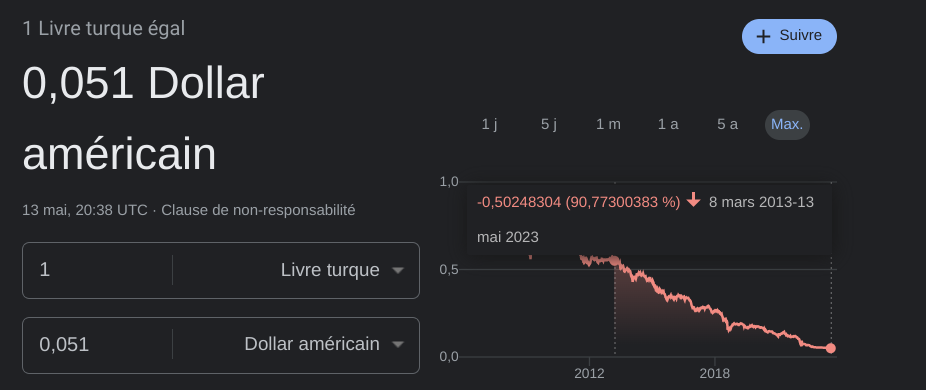926x390 pixels.
Task: Open the Livre turque currency dropdown
Action: click(296, 270)
